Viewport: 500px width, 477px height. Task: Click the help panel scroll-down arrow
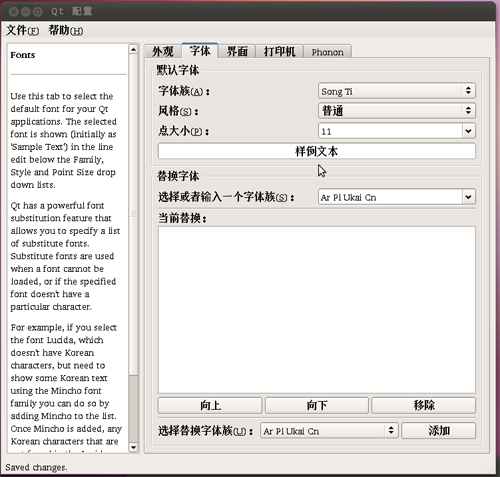click(x=133, y=447)
